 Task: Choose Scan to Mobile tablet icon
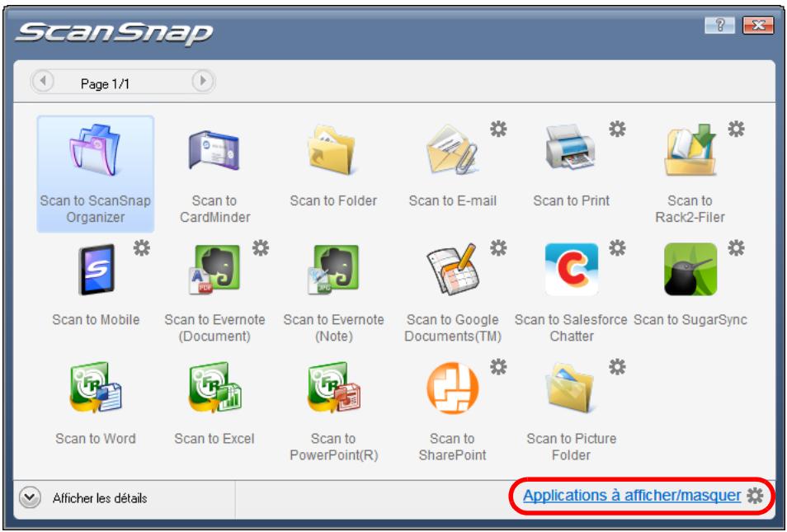pyautogui.click(x=96, y=269)
